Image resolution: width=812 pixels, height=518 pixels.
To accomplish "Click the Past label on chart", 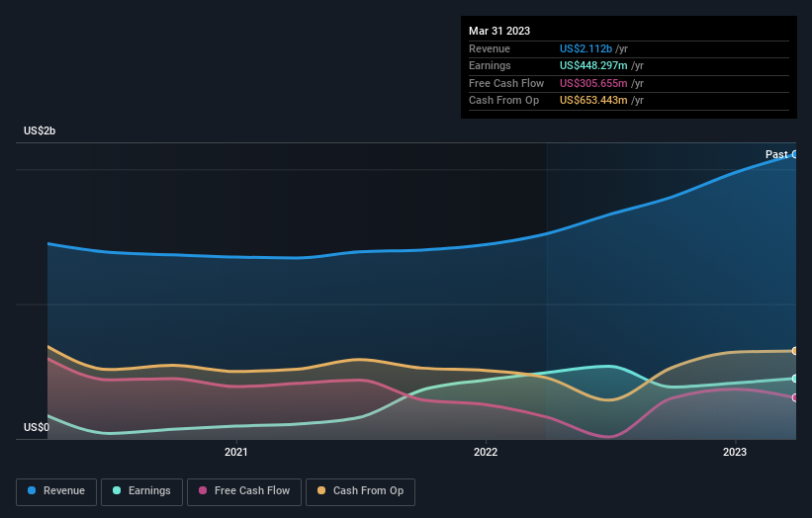I will tap(776, 154).
